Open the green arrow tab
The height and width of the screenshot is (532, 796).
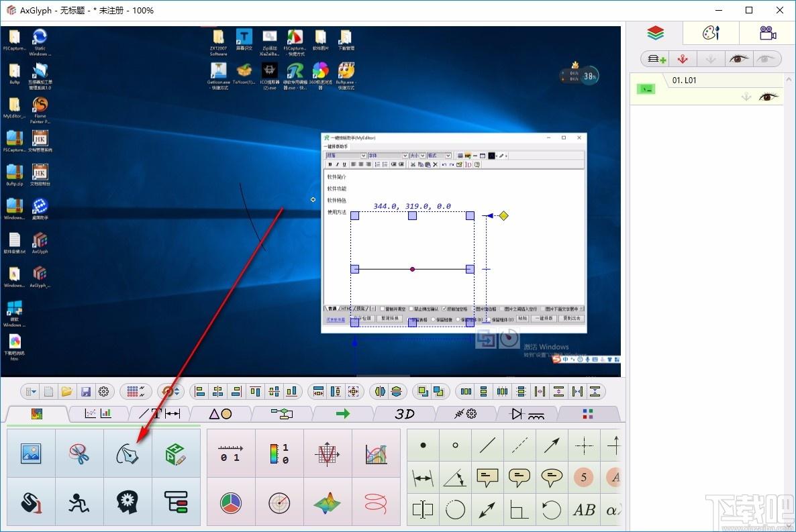pos(343,414)
